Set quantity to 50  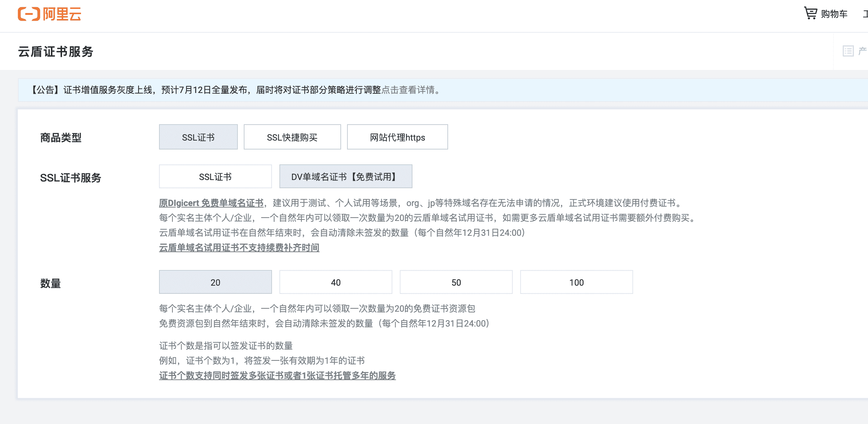[x=456, y=282]
